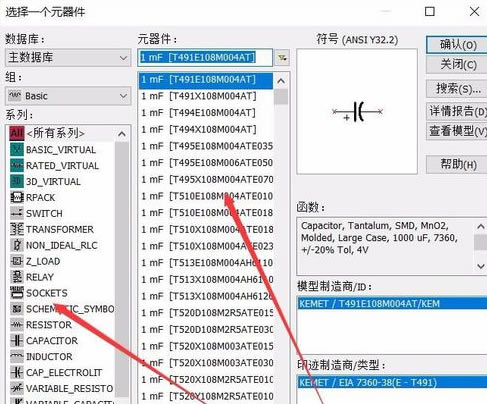This screenshot has width=487, height=404.
Task: Click the function box scroll-down arrow
Action: pyautogui.click(x=481, y=266)
